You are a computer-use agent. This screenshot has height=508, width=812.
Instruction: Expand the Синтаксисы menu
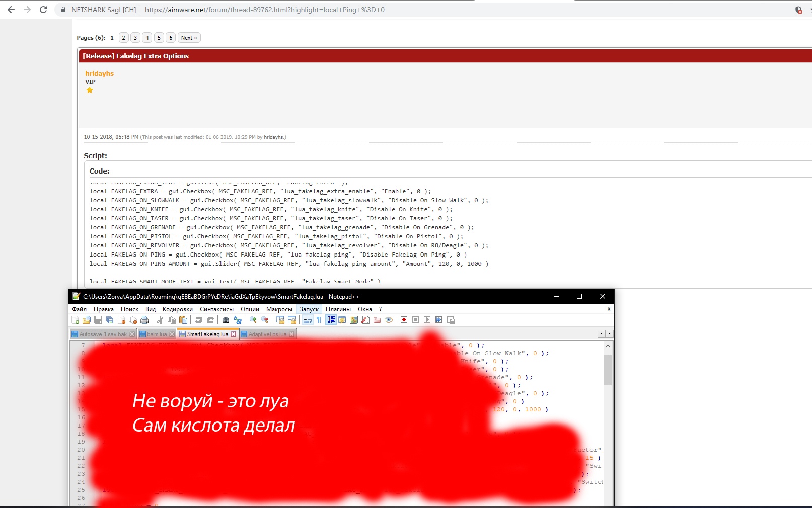point(216,309)
